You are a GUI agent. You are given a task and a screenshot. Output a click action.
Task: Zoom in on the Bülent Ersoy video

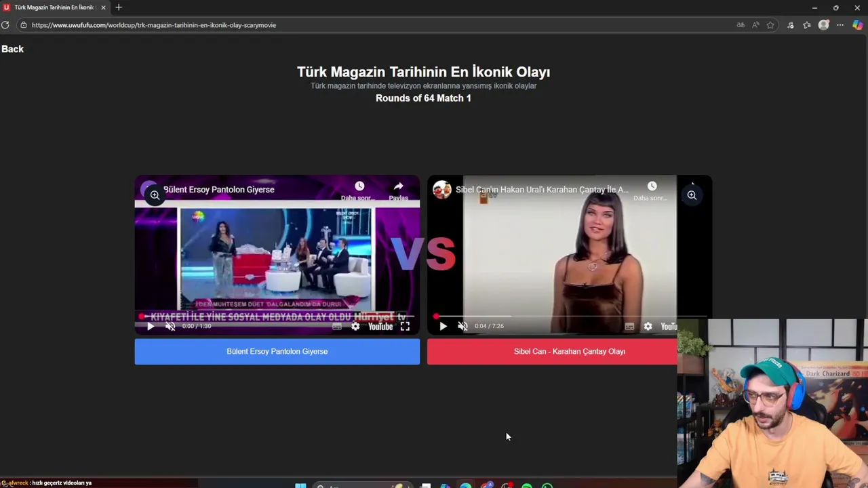point(155,195)
